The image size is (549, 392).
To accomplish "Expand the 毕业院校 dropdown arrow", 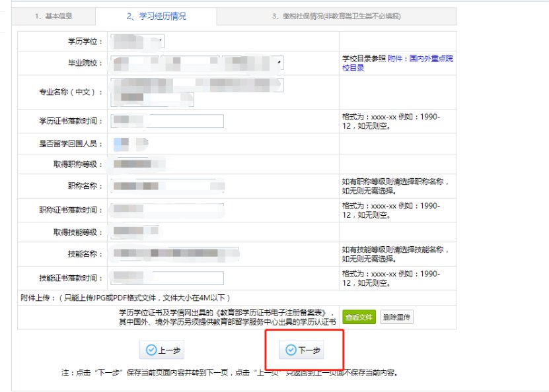I will pyautogui.click(x=280, y=63).
